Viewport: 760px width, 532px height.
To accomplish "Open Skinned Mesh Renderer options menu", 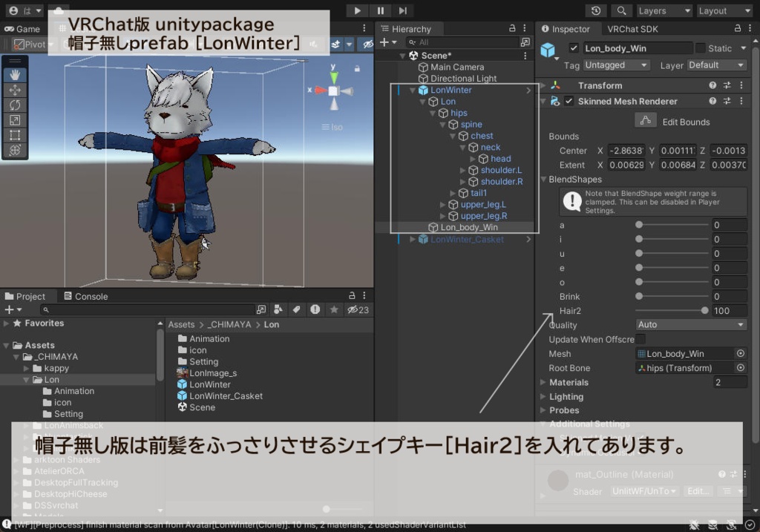I will (741, 101).
